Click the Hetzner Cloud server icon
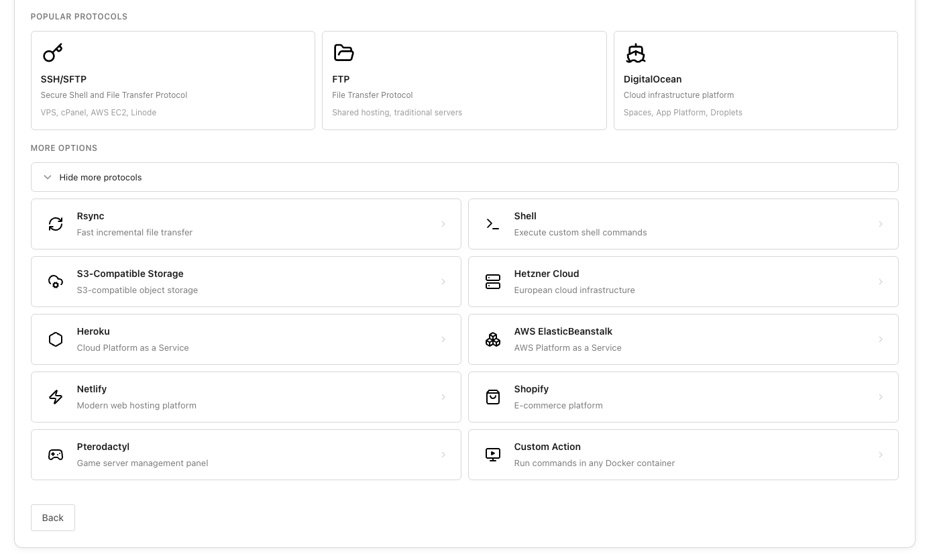The image size is (939, 560). click(493, 281)
